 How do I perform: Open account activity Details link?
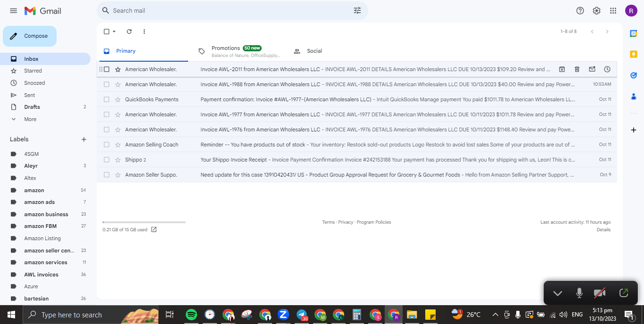[603, 230]
